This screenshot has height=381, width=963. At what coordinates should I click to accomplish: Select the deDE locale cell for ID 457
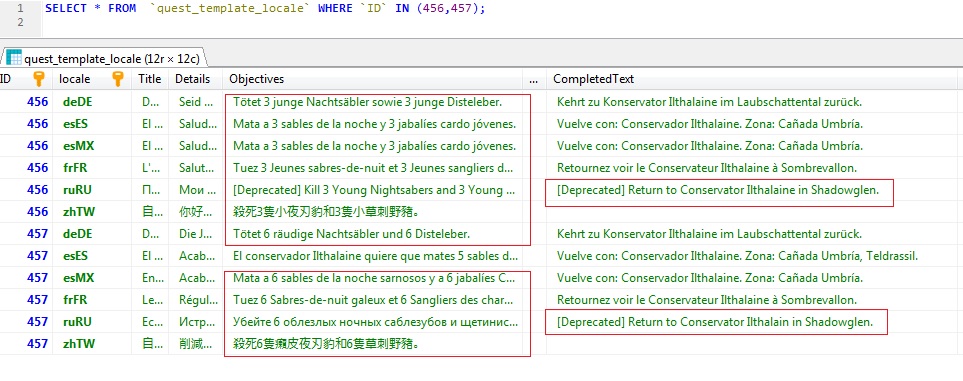93,234
